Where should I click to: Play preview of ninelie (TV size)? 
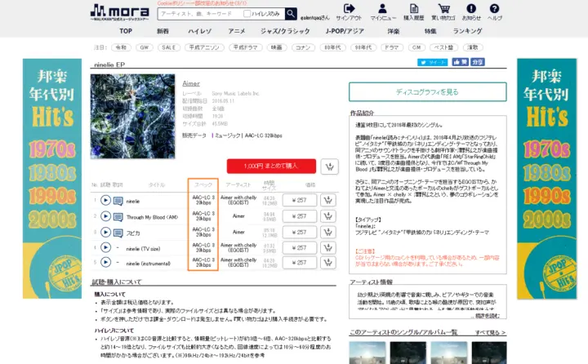(105, 247)
